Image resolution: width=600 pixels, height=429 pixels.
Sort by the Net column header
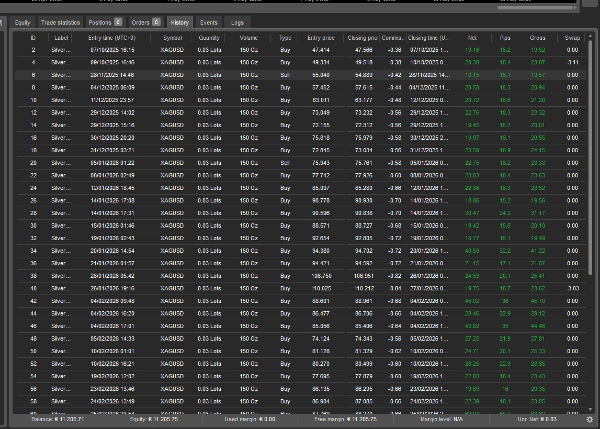point(472,38)
